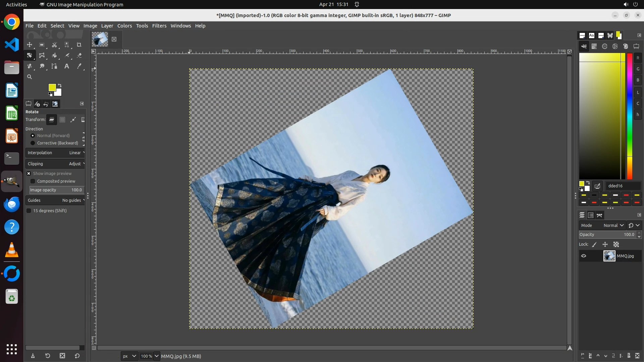Image resolution: width=644 pixels, height=362 pixels.
Task: Enable 15 degrees (Shift) checkbox
Action: [29, 211]
